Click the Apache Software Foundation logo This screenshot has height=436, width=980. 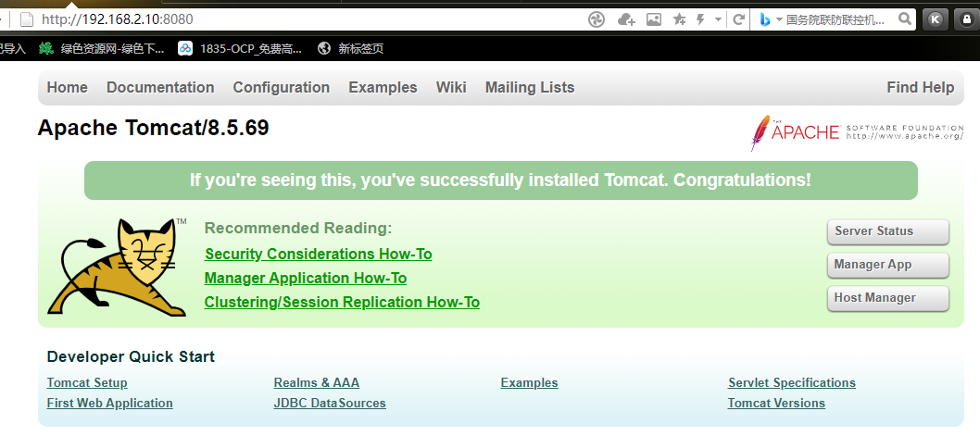(857, 131)
